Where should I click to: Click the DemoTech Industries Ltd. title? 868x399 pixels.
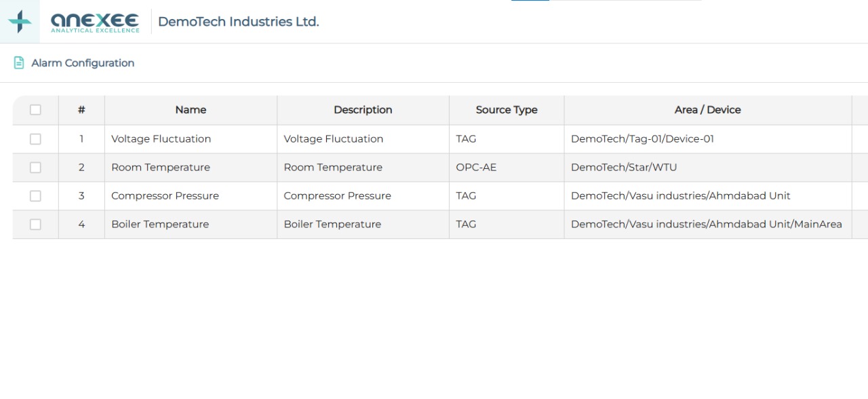pos(238,22)
